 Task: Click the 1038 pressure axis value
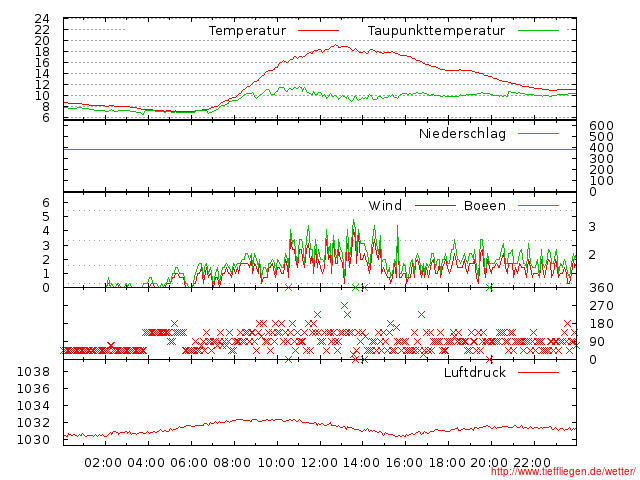[33, 372]
